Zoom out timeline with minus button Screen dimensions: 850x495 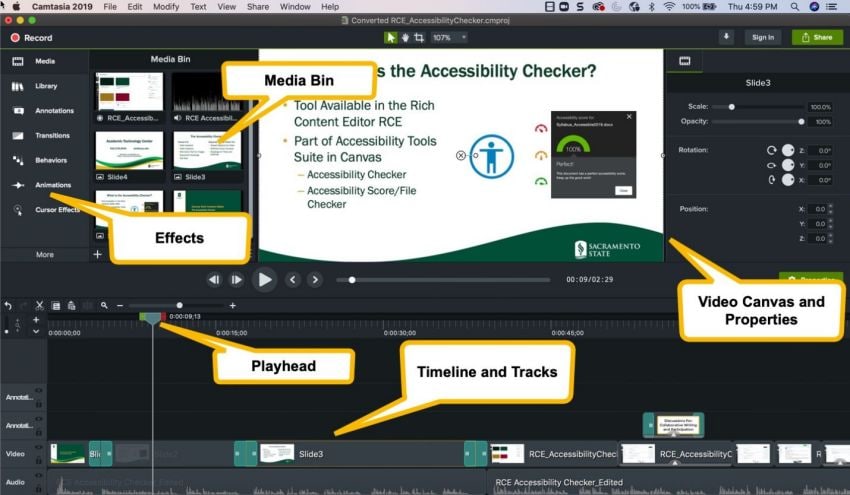(120, 306)
